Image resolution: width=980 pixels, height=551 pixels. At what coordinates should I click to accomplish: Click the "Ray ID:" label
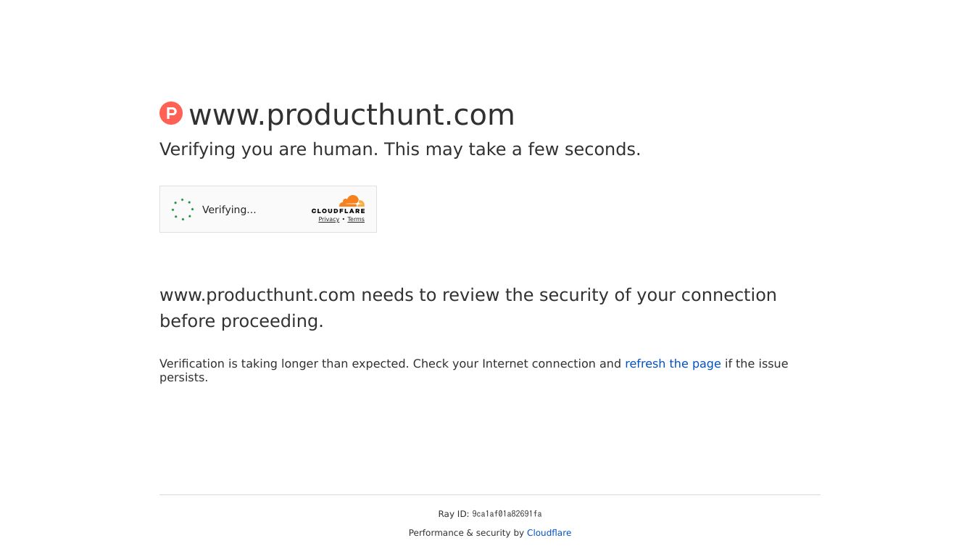coord(453,514)
